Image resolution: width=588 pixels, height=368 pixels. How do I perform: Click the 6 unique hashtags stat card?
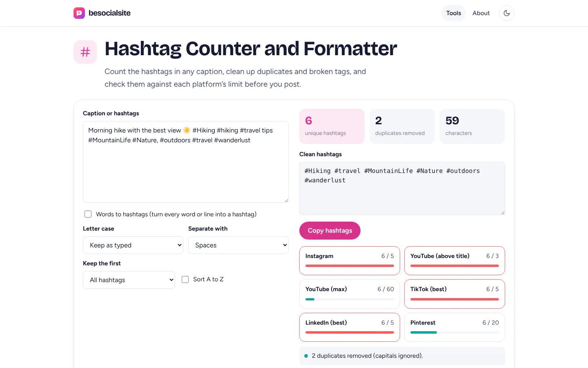332,126
